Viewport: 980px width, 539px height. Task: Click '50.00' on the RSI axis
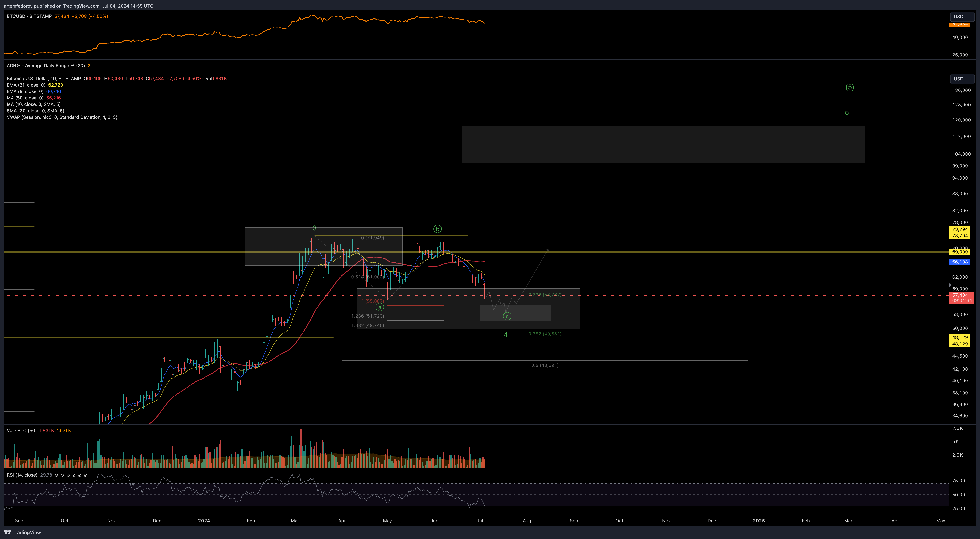click(x=958, y=495)
